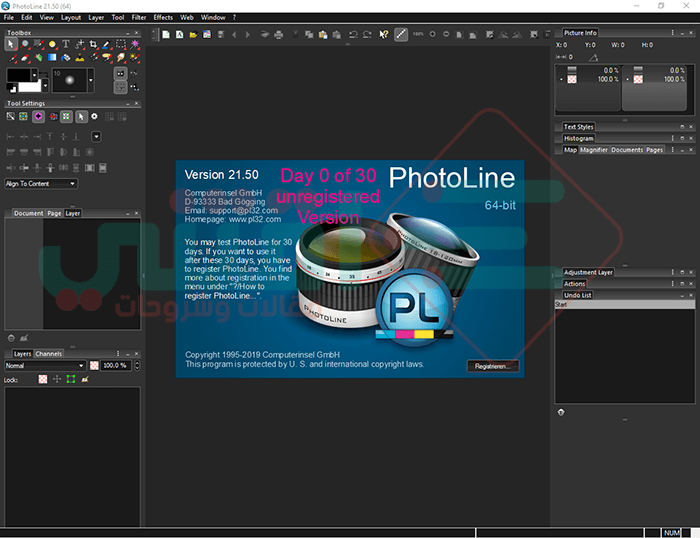Choose the Eraser tool
700x538 pixels.
coord(25,57)
